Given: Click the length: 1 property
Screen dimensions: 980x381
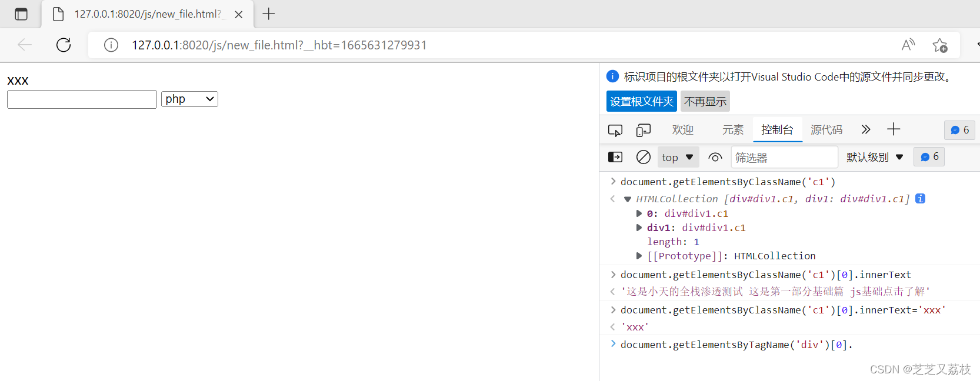Looking at the screenshot, I should (673, 242).
